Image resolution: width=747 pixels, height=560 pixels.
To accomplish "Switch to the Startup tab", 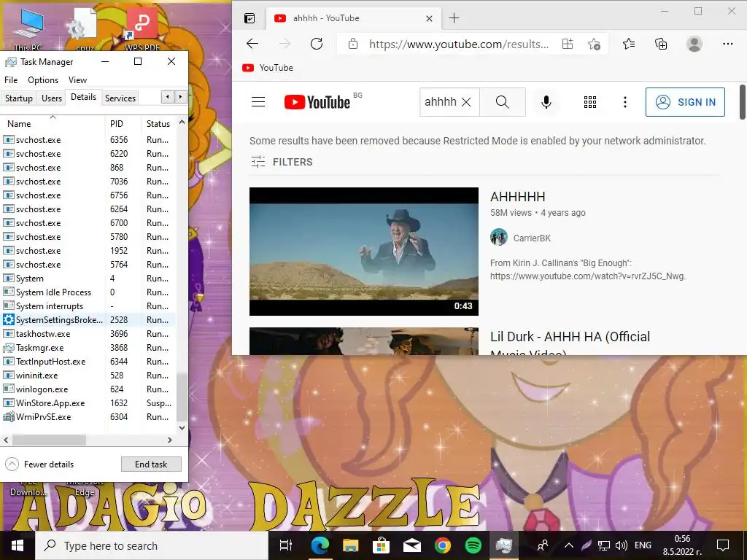I will click(19, 98).
